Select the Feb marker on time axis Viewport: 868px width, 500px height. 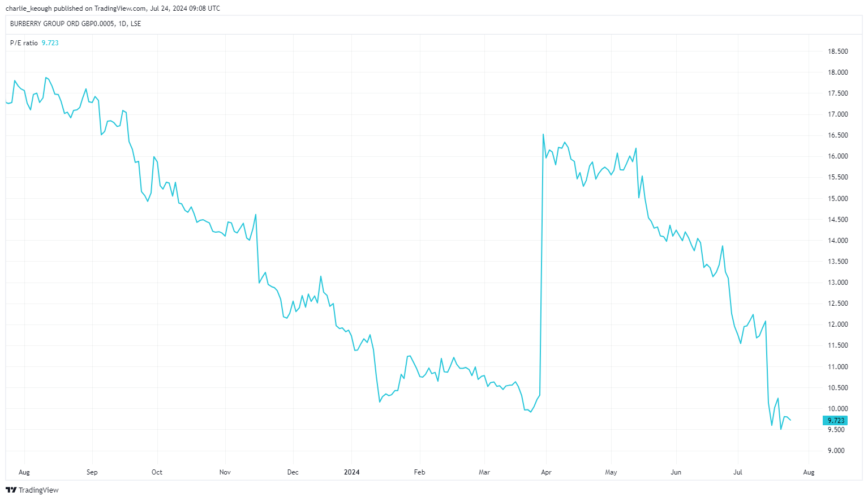tap(419, 472)
